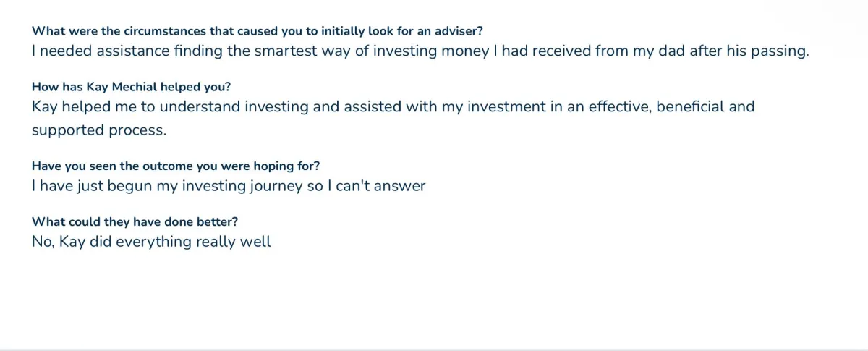Click the word 'better?' in the last question

tap(217, 222)
